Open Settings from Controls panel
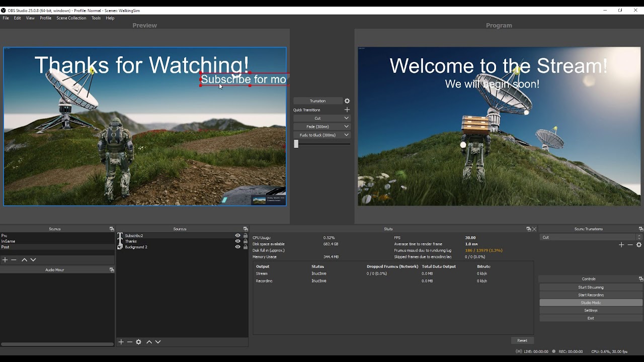 click(591, 311)
